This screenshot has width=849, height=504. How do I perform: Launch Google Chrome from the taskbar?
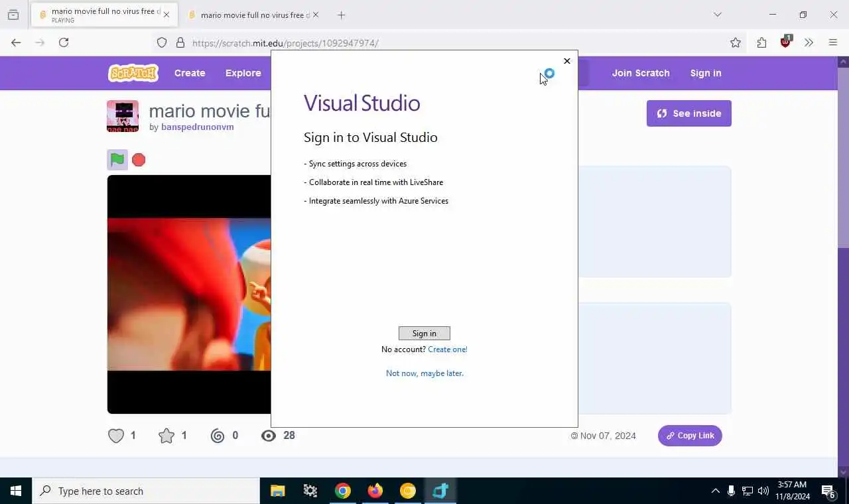point(343,491)
